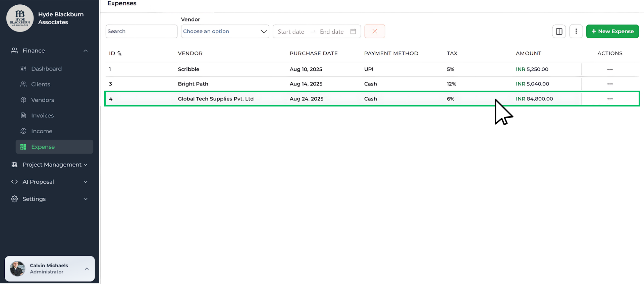Image resolution: width=644 pixels, height=284 pixels.
Task: Open actions menu for Global Tech Supplies
Action: (610, 99)
